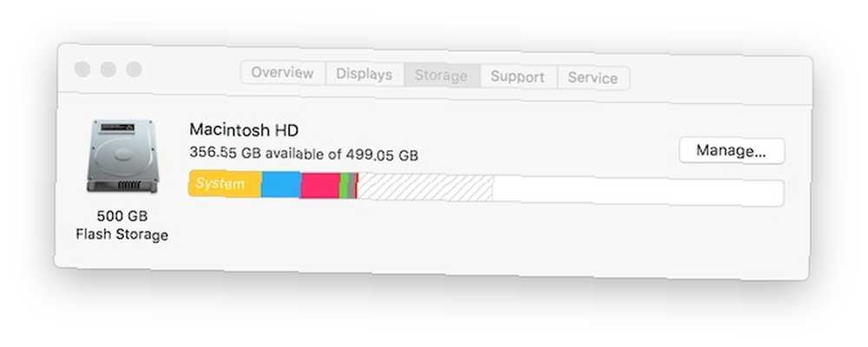This screenshot has width=868, height=347.
Task: Click the white free space segment
Action: tap(638, 192)
